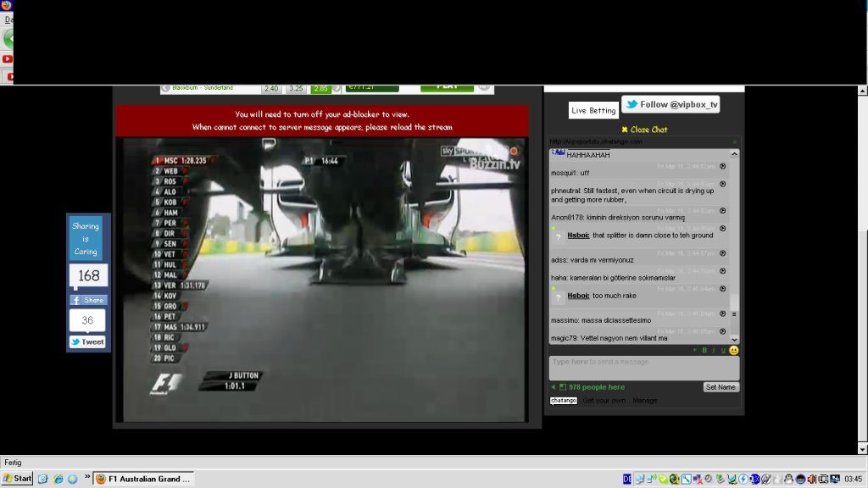Image resolution: width=868 pixels, height=488 pixels.
Task: Click Set Name button in chat
Action: [x=721, y=387]
